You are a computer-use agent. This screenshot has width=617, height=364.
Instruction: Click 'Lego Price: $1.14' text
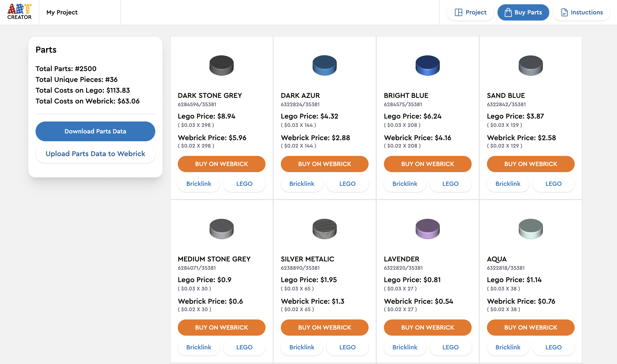[514, 280]
